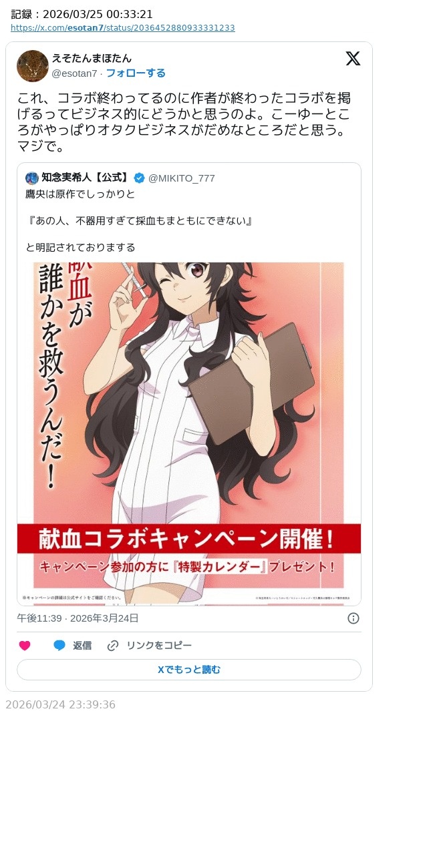The image size is (441, 868).
Task: Open the tweet info circle icon
Action: pos(353,618)
